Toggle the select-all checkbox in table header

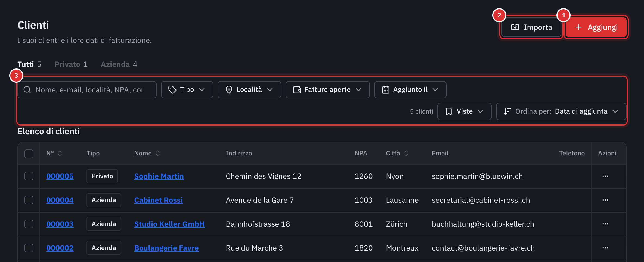coord(29,154)
